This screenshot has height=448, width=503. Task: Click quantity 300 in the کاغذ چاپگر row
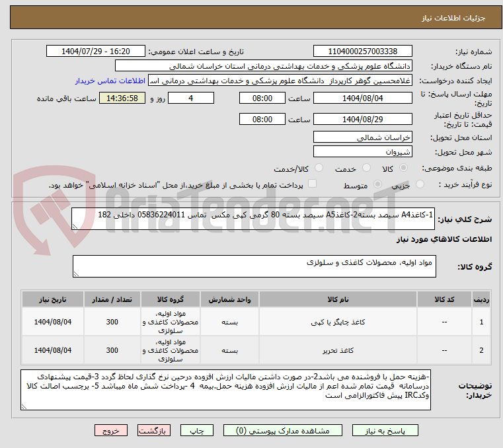click(112, 322)
